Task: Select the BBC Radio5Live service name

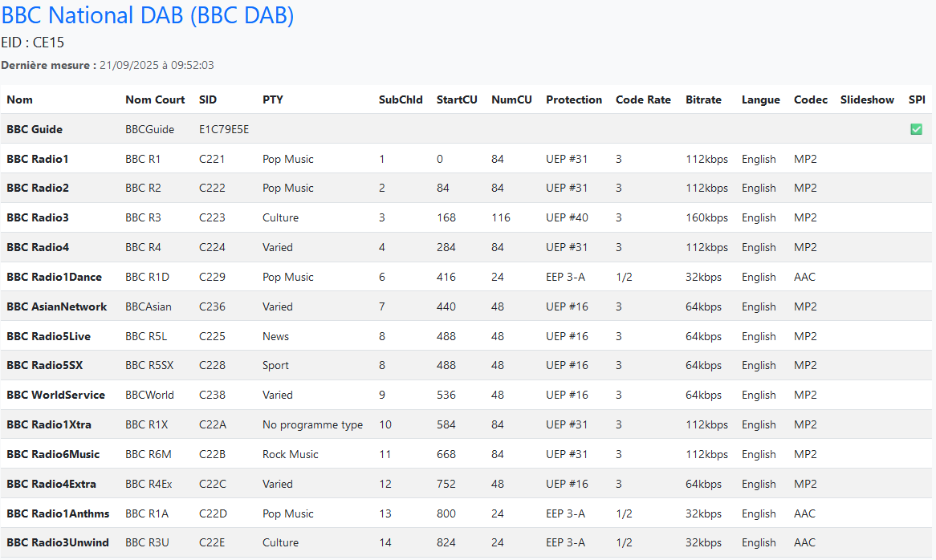Action: tap(48, 336)
